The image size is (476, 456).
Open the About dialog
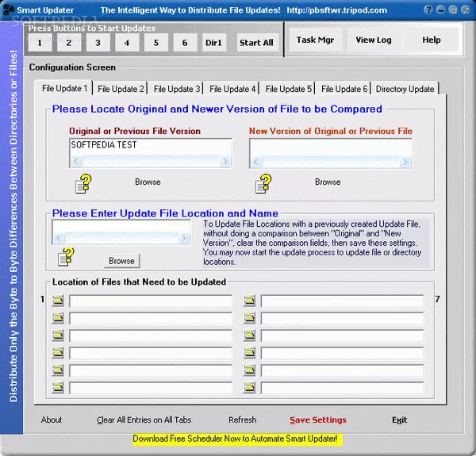52,420
